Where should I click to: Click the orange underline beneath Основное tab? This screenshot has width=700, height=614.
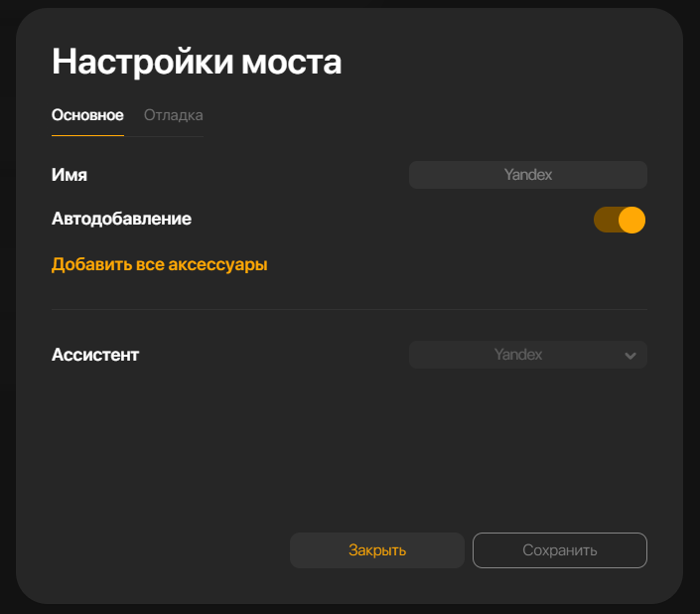pyautogui.click(x=87, y=135)
